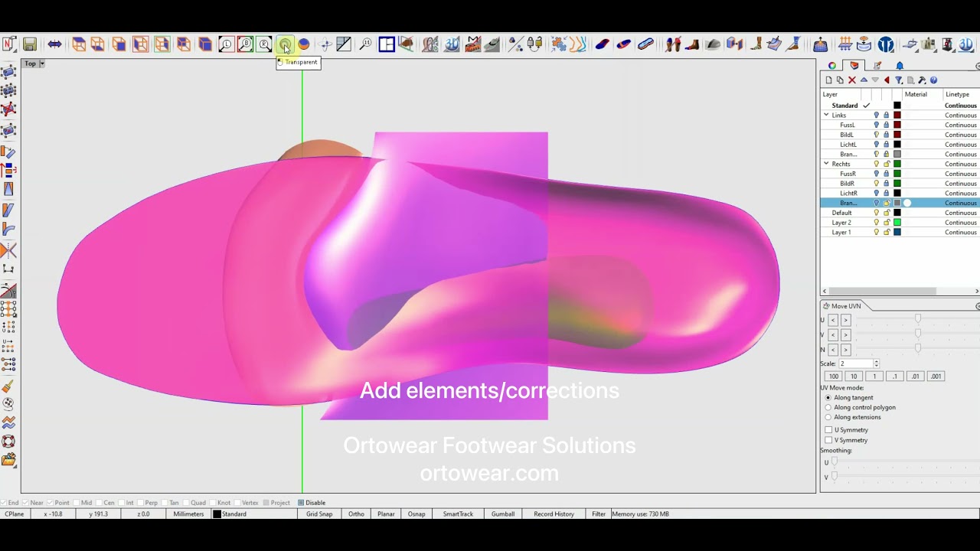Toggle Grid Snap in status bar
This screenshot has height=551, width=980.
(319, 514)
